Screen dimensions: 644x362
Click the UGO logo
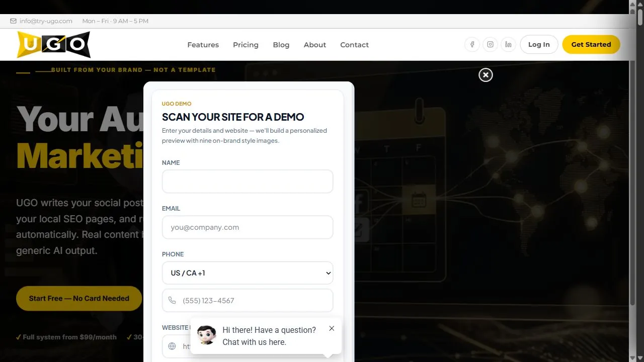pyautogui.click(x=54, y=44)
